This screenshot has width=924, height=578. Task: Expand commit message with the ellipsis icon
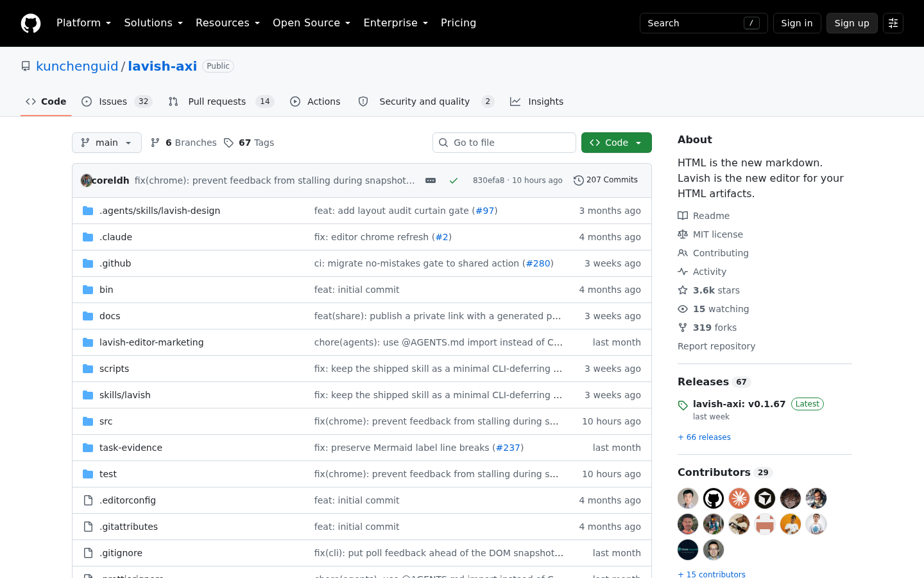click(431, 180)
